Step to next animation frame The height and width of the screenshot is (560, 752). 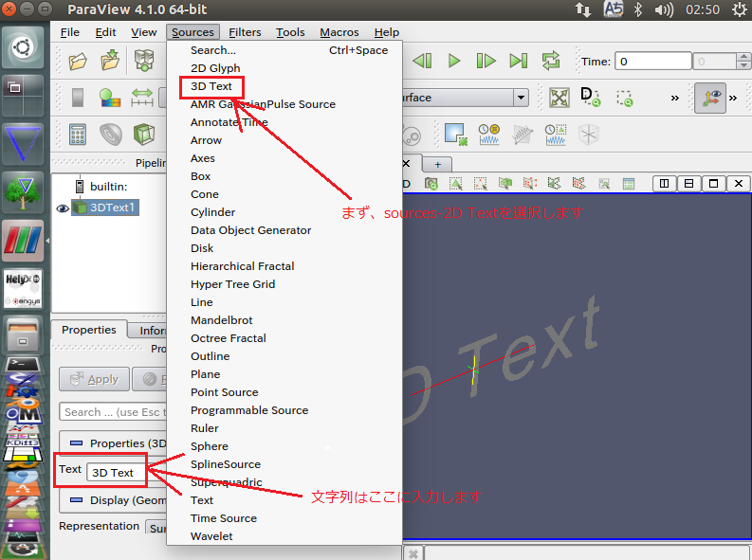486,61
